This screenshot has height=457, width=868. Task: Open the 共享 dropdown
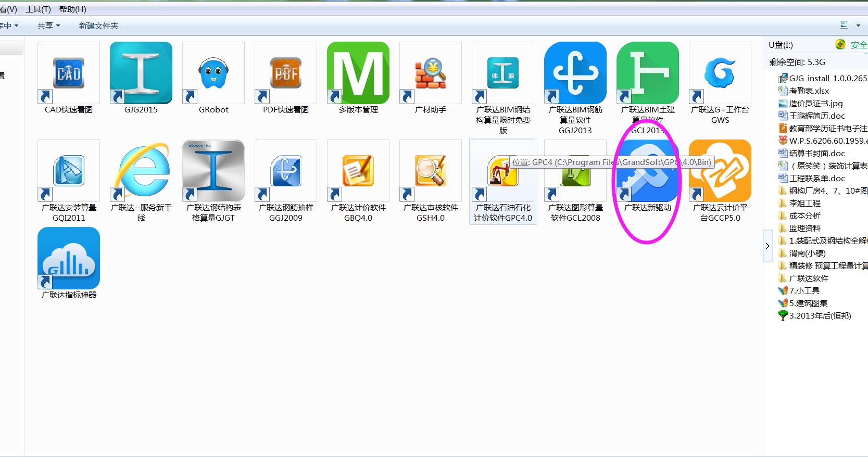[48, 26]
